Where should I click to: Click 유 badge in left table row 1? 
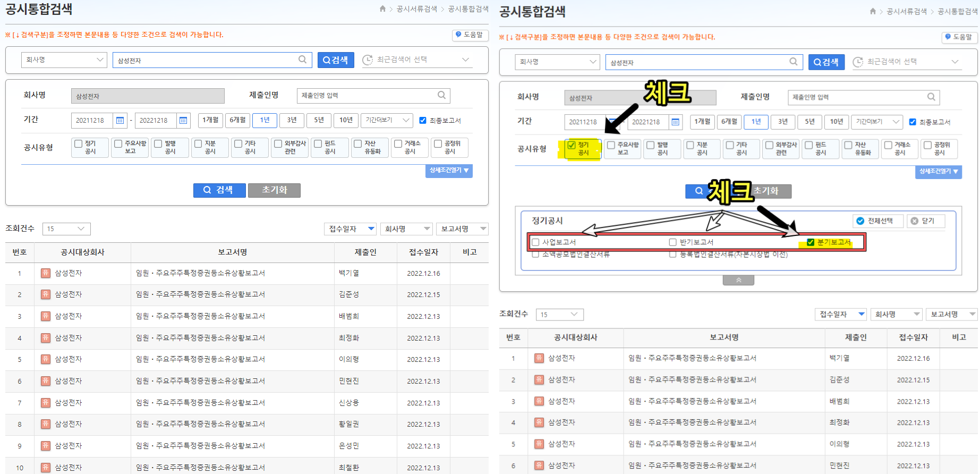[46, 273]
